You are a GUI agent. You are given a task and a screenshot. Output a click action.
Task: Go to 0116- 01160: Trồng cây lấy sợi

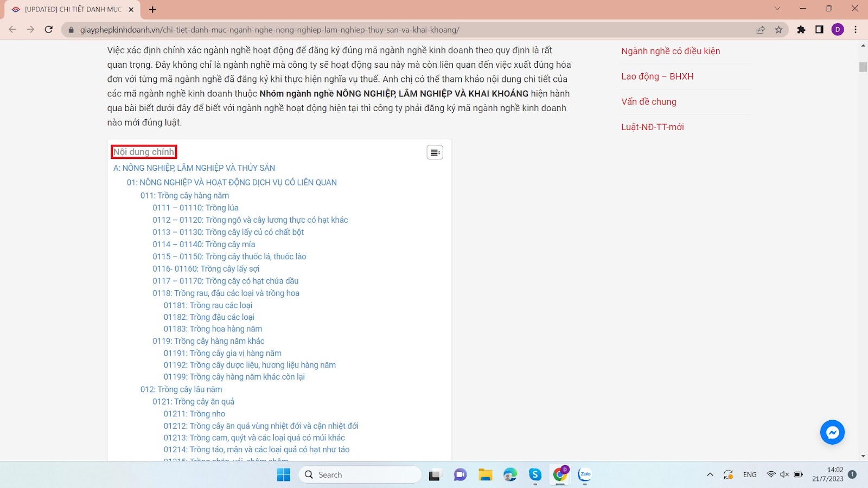pos(206,269)
